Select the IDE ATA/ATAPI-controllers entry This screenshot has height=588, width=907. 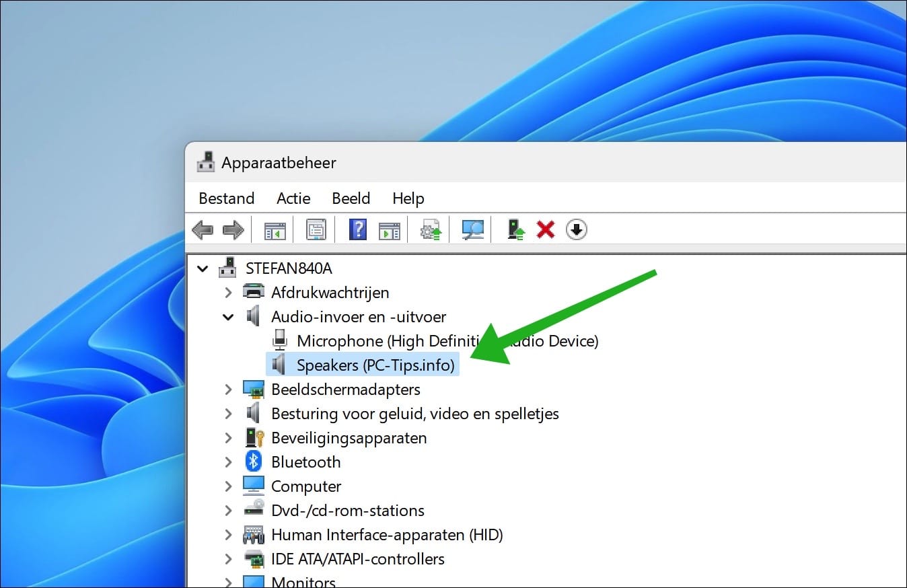click(x=357, y=558)
